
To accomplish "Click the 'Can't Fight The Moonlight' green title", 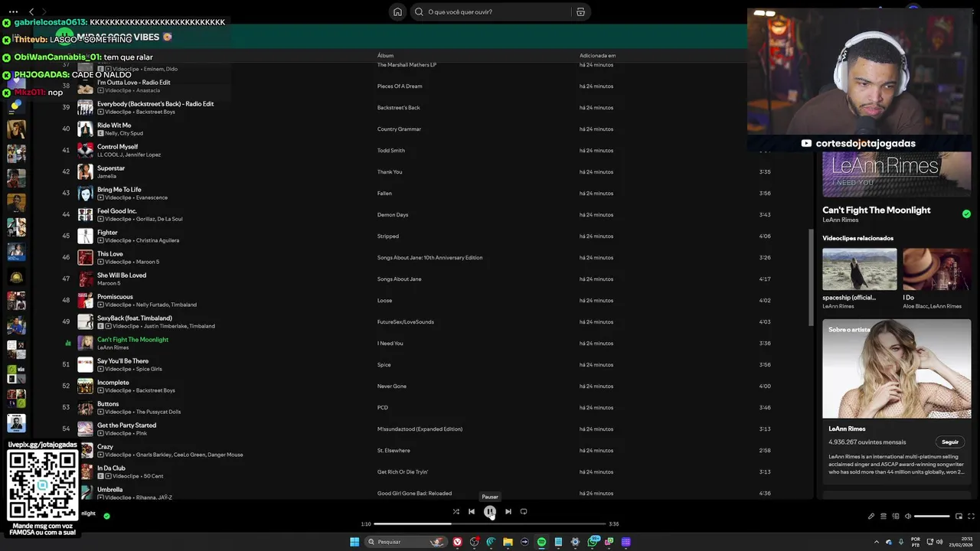I will click(132, 340).
